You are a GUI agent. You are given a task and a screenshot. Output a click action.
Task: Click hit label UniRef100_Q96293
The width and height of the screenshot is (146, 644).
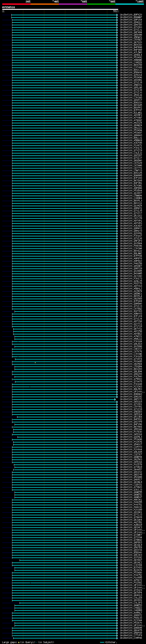131,374
